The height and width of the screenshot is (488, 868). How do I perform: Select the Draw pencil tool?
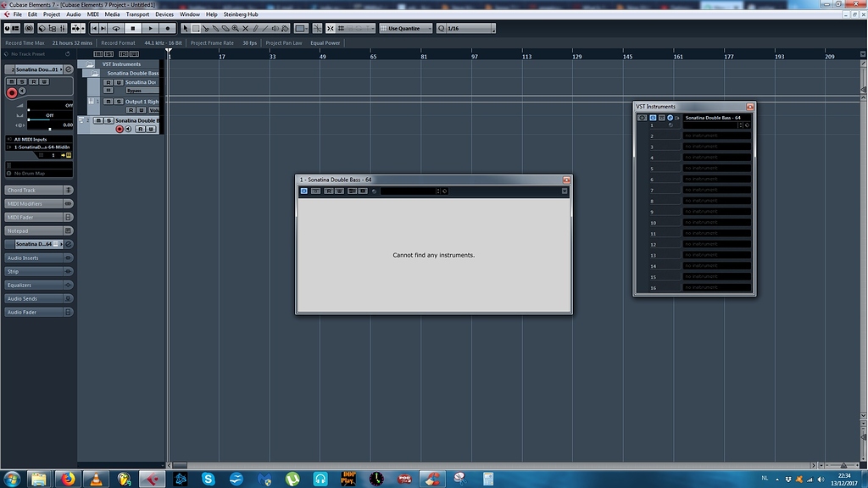click(x=255, y=28)
